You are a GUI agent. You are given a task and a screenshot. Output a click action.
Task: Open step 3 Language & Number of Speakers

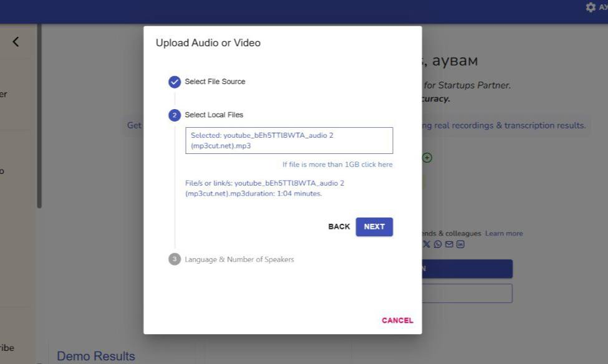pyautogui.click(x=175, y=259)
